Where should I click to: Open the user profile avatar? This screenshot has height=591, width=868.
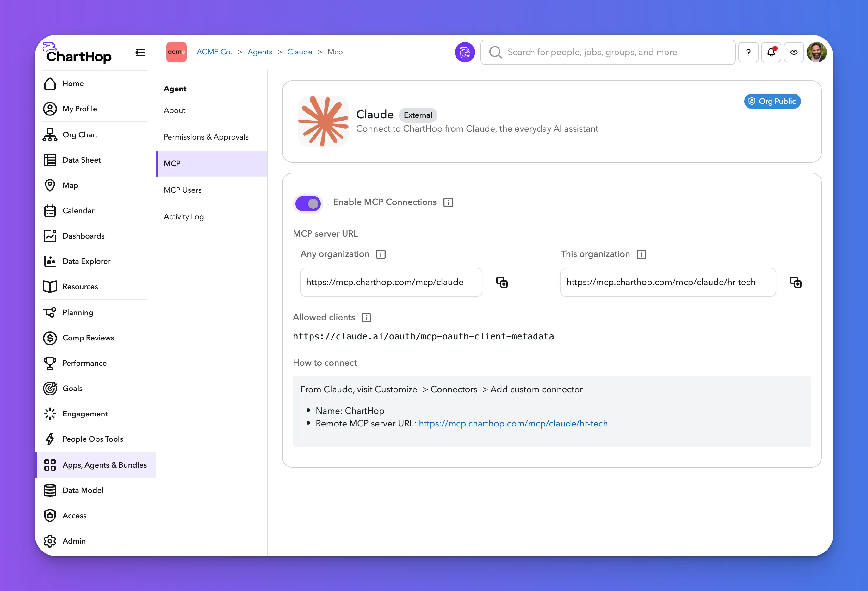pyautogui.click(x=816, y=52)
